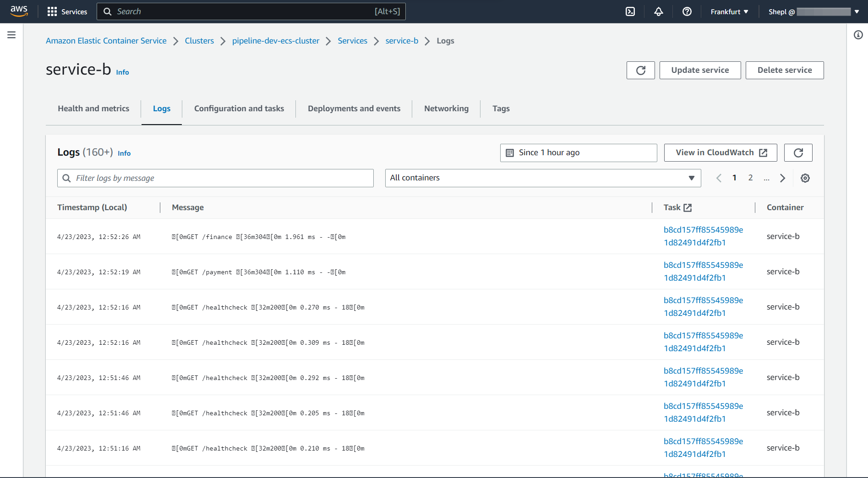Open the Shepl account dropdown
868x478 pixels.
[x=813, y=11]
